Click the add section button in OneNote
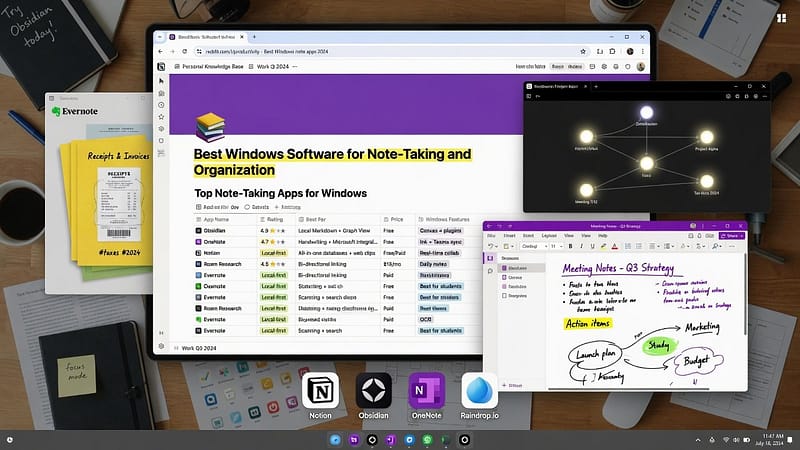This screenshot has width=800, height=450. pyautogui.click(x=512, y=385)
